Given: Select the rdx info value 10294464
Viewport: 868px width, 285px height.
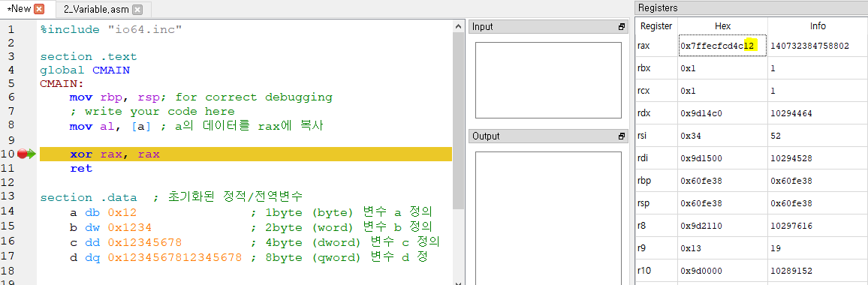Looking at the screenshot, I should point(818,113).
